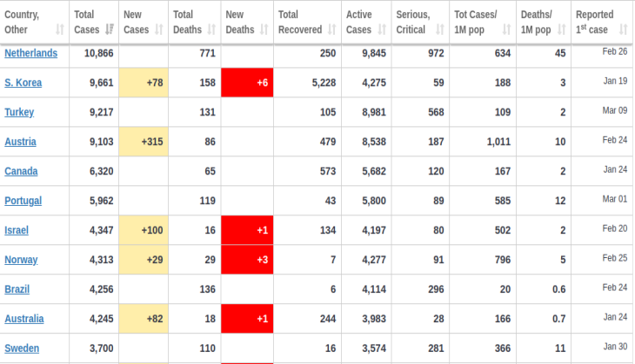Open the S. Korea country link
The height and width of the screenshot is (364, 635).
click(x=23, y=83)
